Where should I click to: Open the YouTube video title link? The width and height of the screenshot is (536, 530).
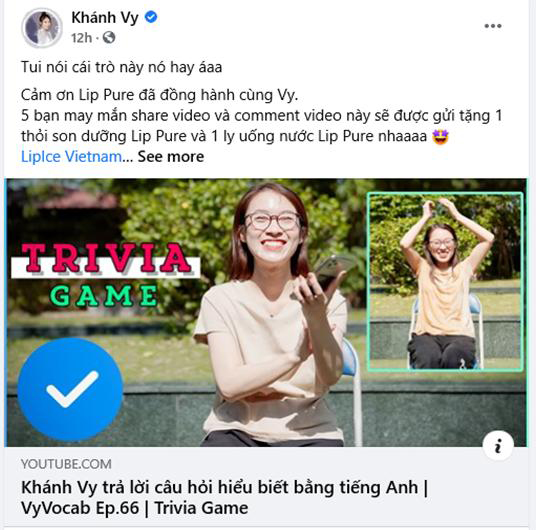225,497
